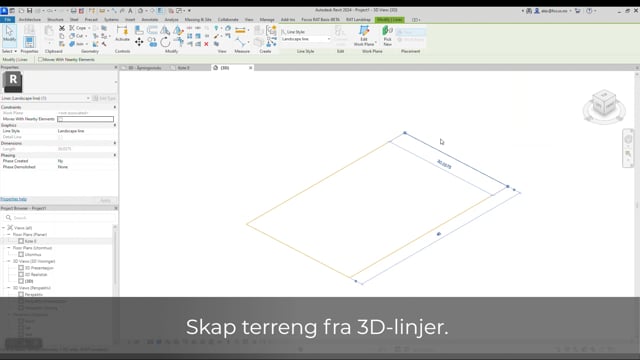This screenshot has height=360, width=640.
Task: Click the Cut to Clipboard scissors icon
Action: (x=62, y=28)
